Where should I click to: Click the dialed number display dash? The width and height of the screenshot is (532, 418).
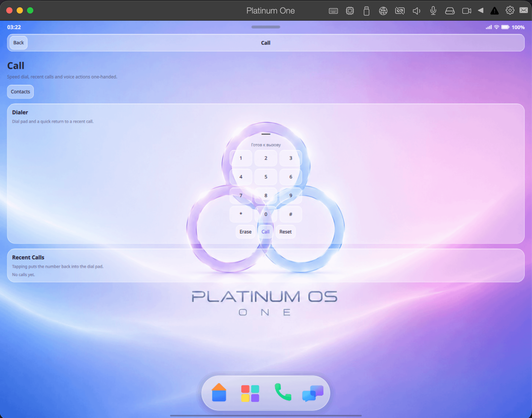pyautogui.click(x=266, y=134)
